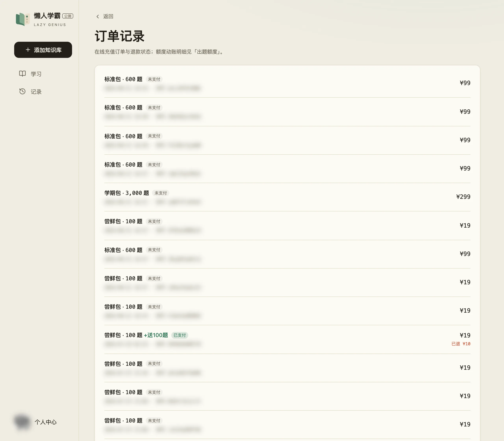This screenshot has height=441, width=504.
Task: Click the 懒人学霸 book logo icon
Action: click(x=23, y=19)
